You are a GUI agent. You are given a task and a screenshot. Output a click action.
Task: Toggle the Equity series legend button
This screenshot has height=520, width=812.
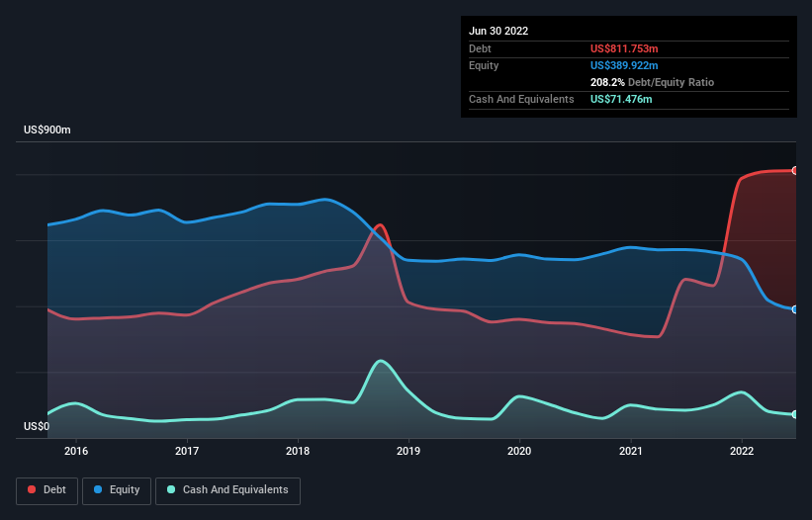(117, 490)
